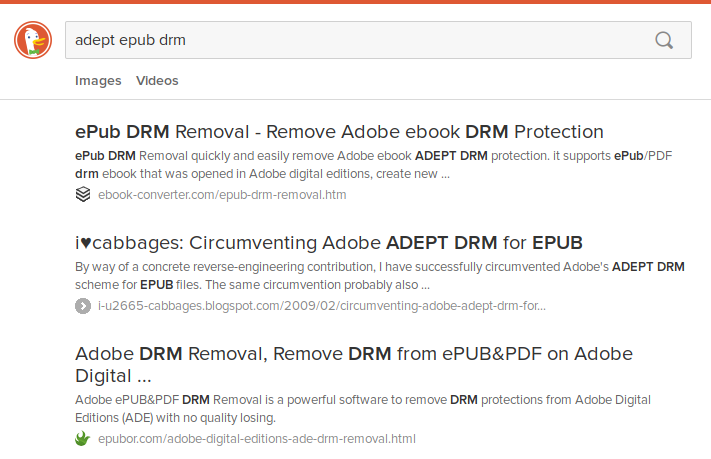This screenshot has width=711, height=459.
Task: Click the green leaf favicon beside epubor.com
Action: tap(83, 439)
